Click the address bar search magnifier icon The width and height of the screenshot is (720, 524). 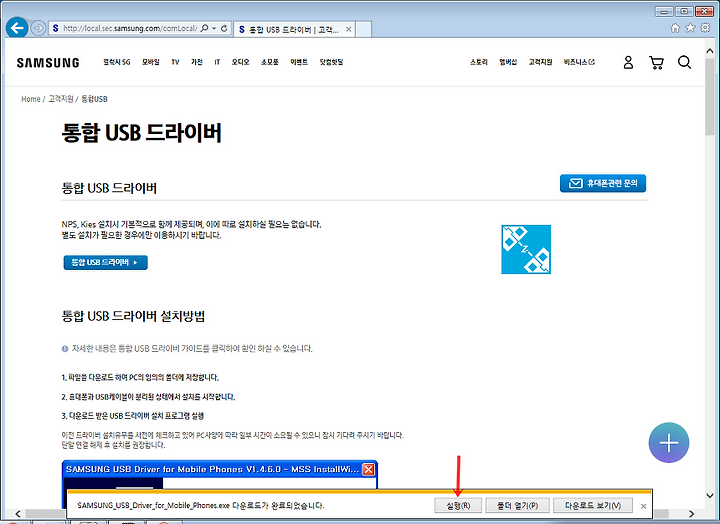click(204, 28)
